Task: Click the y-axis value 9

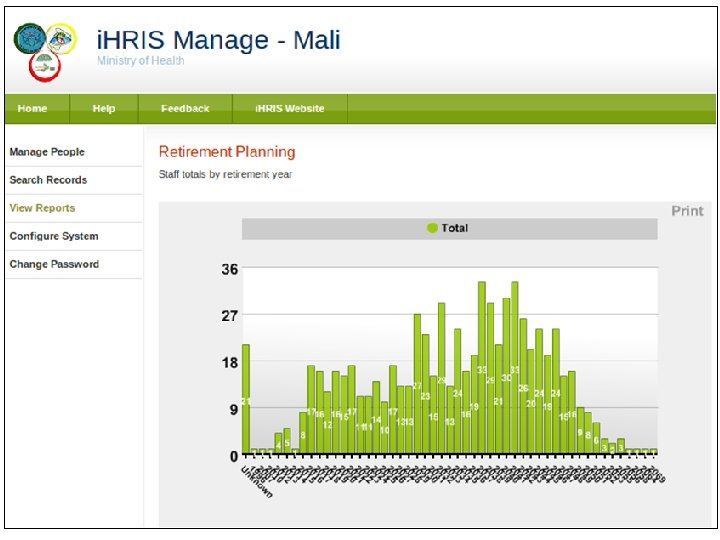Action: 234,410
